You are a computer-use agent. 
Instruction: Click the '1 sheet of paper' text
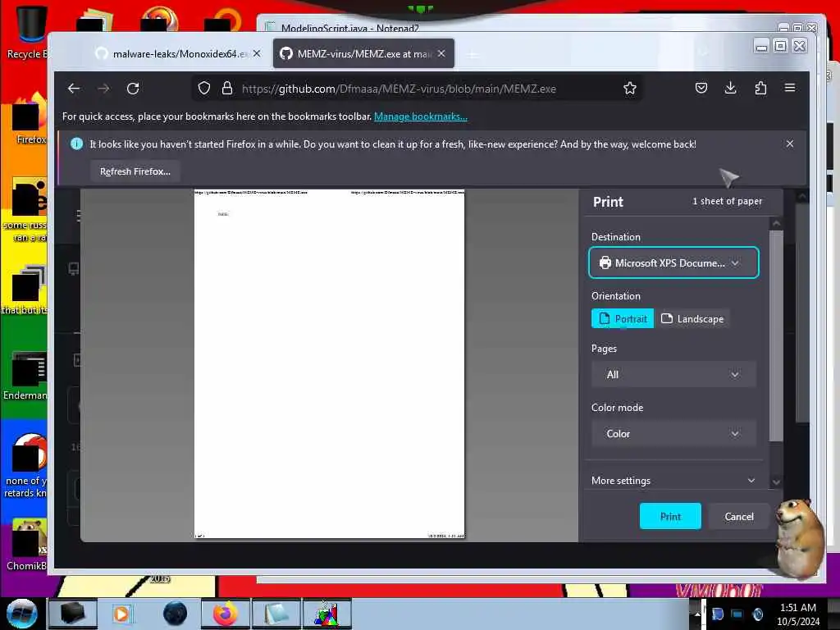(x=727, y=202)
